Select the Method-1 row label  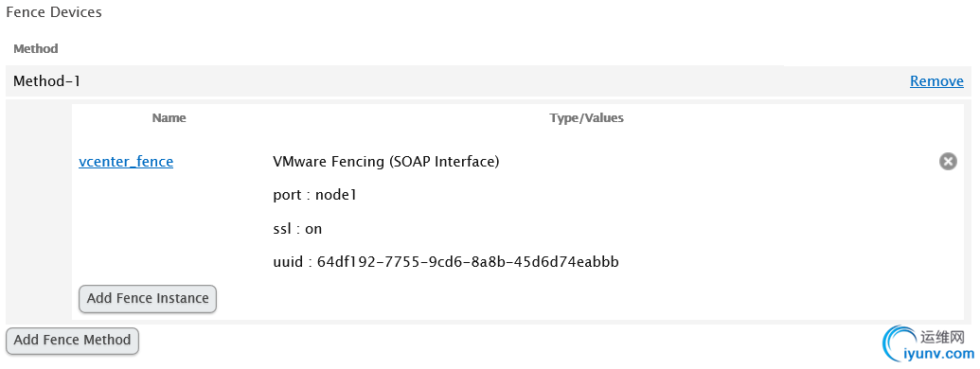(x=47, y=81)
